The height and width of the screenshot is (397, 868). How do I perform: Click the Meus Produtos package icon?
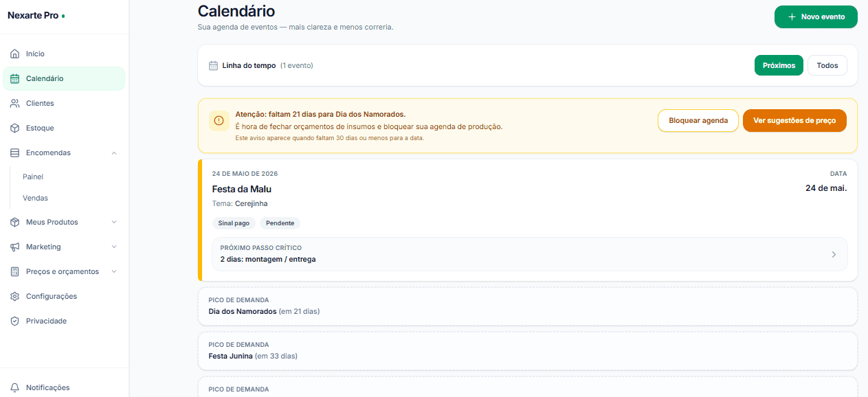[14, 222]
